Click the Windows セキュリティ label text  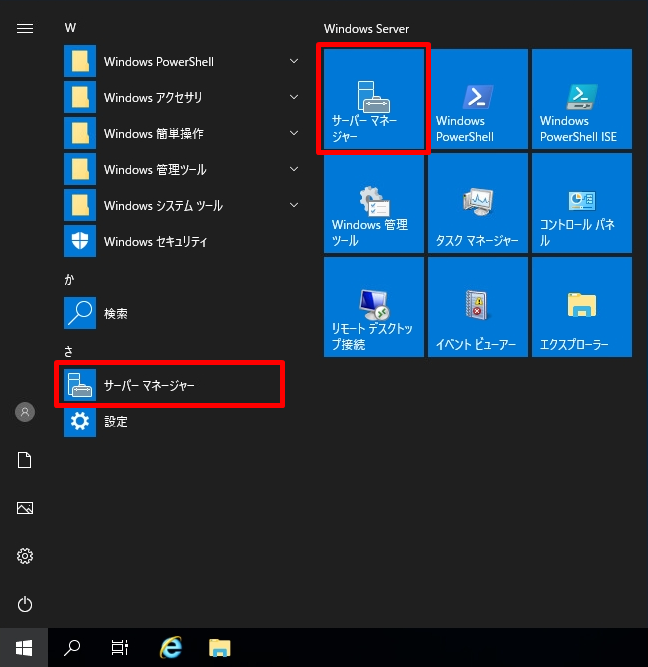coord(156,242)
